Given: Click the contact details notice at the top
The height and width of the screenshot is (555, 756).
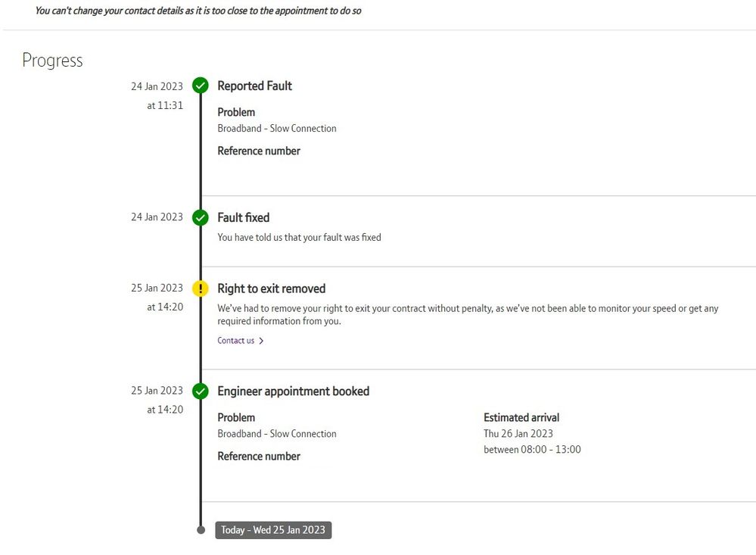Looking at the screenshot, I should point(198,11).
